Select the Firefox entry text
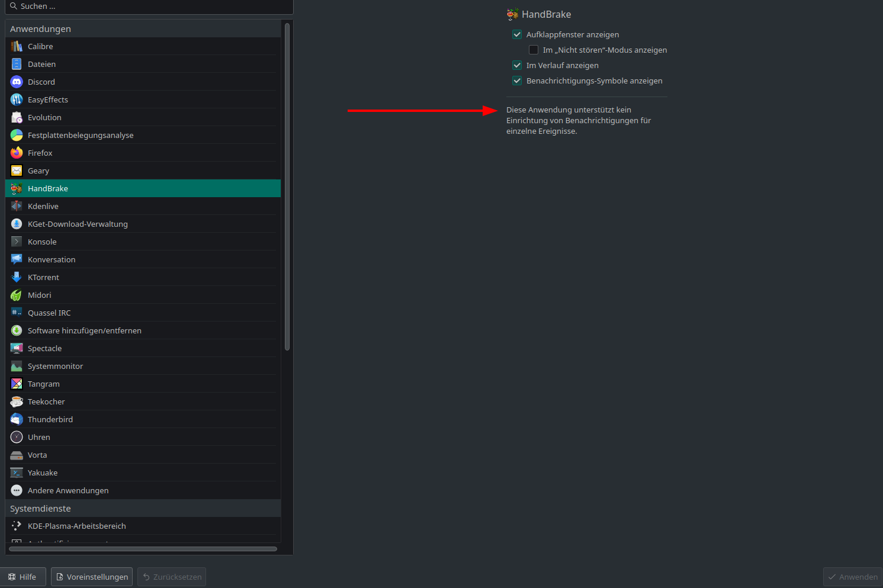 40,153
